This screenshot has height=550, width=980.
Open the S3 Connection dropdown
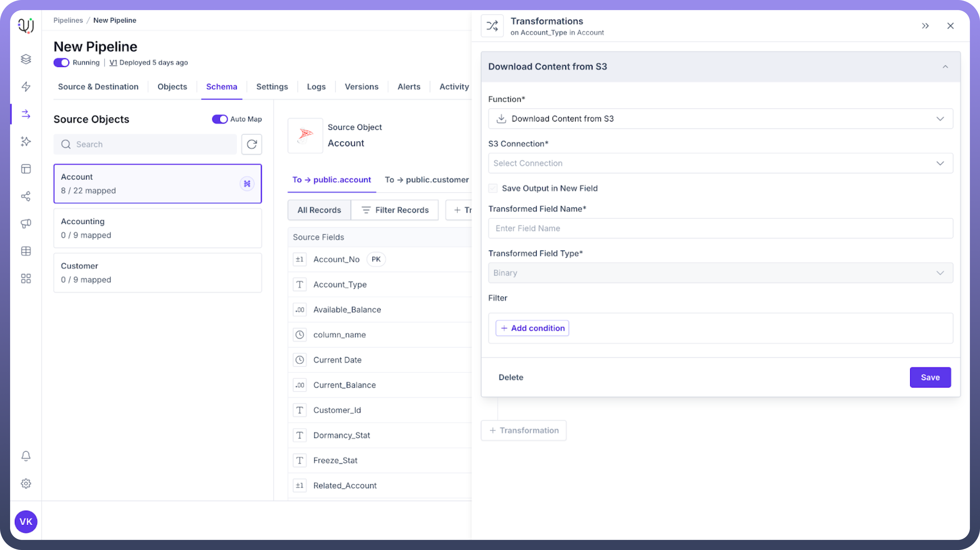click(x=721, y=163)
